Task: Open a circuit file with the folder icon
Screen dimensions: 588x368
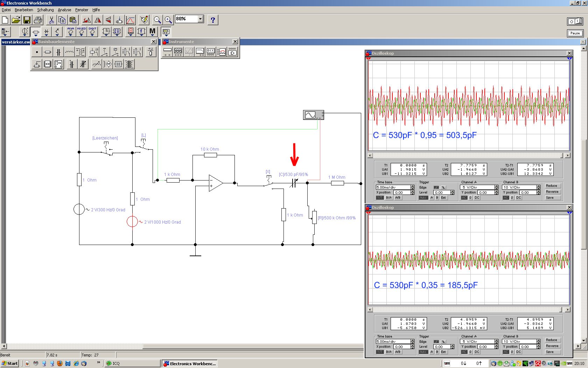Action: 16,20
